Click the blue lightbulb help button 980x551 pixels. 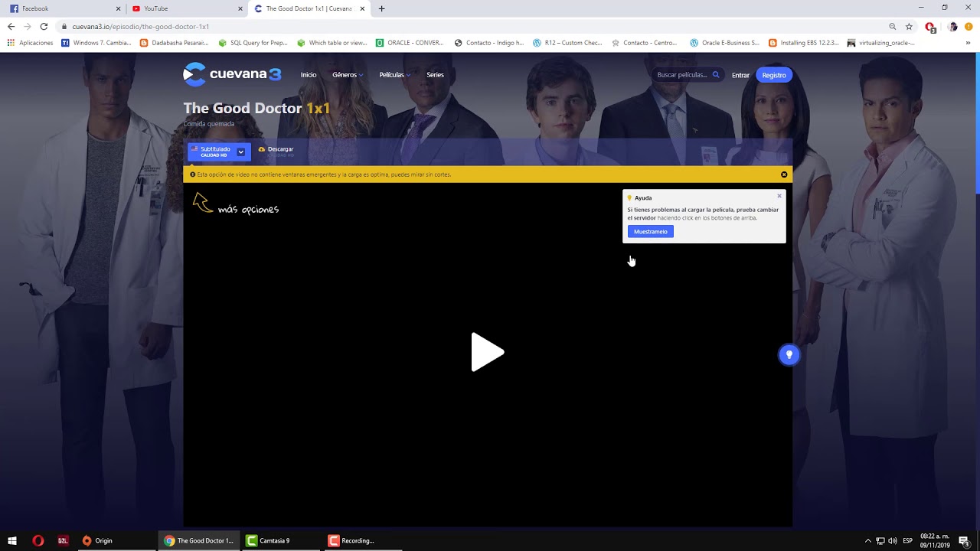tap(789, 355)
